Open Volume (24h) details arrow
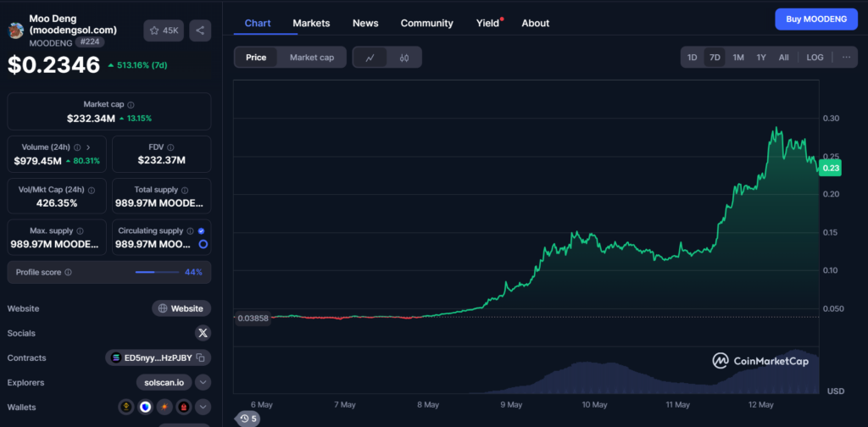Image resolution: width=868 pixels, height=427 pixels. pos(88,147)
